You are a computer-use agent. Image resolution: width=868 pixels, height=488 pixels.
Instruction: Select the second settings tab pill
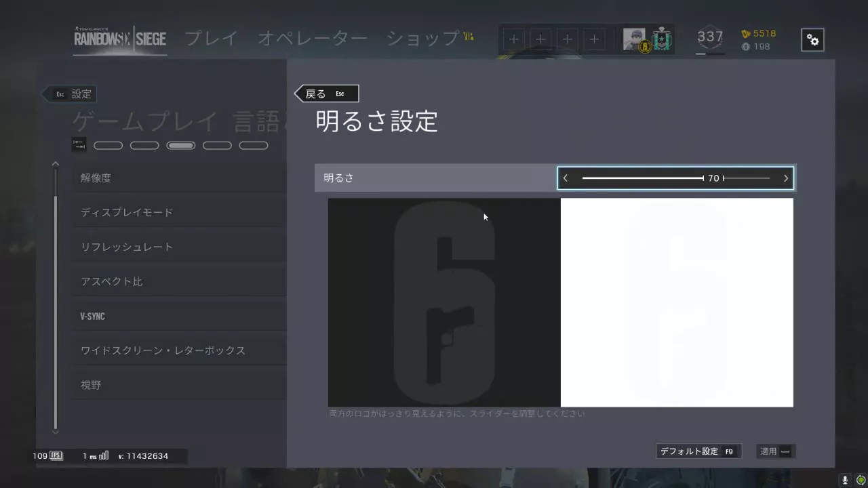point(144,145)
